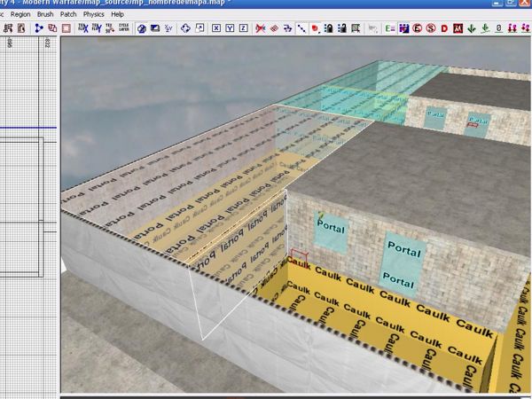Toggle the diagonal dotted line tool
The height and width of the screenshot is (399, 532).
click(301, 28)
